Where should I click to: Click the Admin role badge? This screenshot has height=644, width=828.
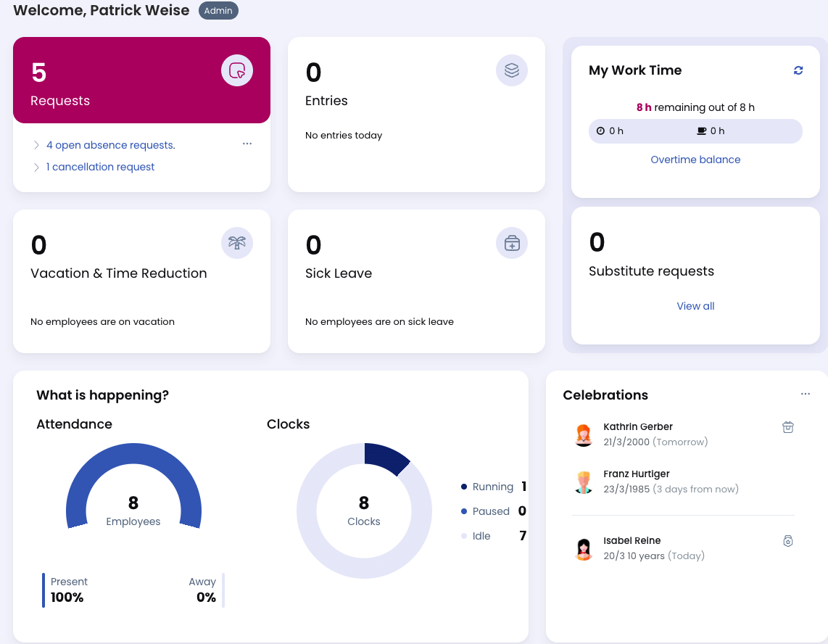[218, 11]
